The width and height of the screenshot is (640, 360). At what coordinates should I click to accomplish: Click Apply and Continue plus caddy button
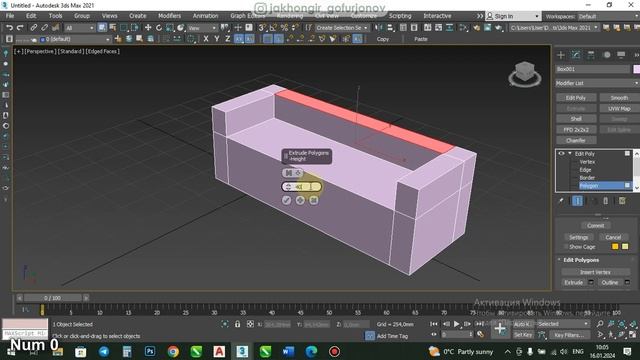coord(300,200)
